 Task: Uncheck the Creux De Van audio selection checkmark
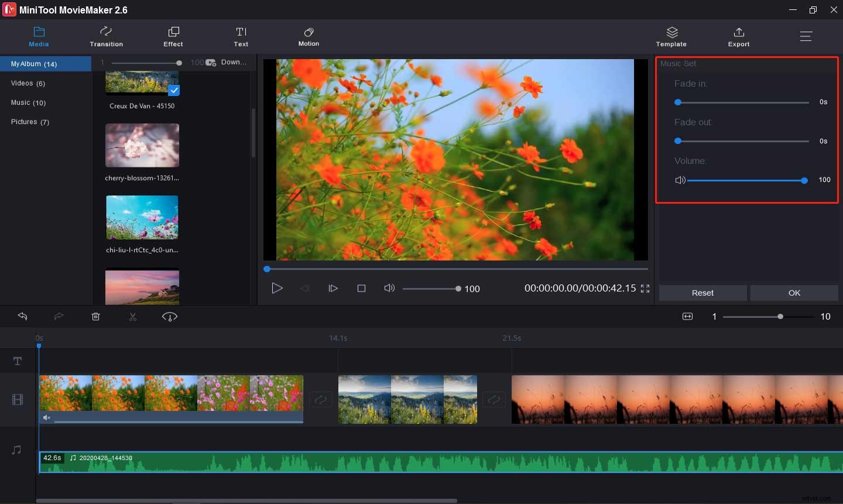point(174,91)
